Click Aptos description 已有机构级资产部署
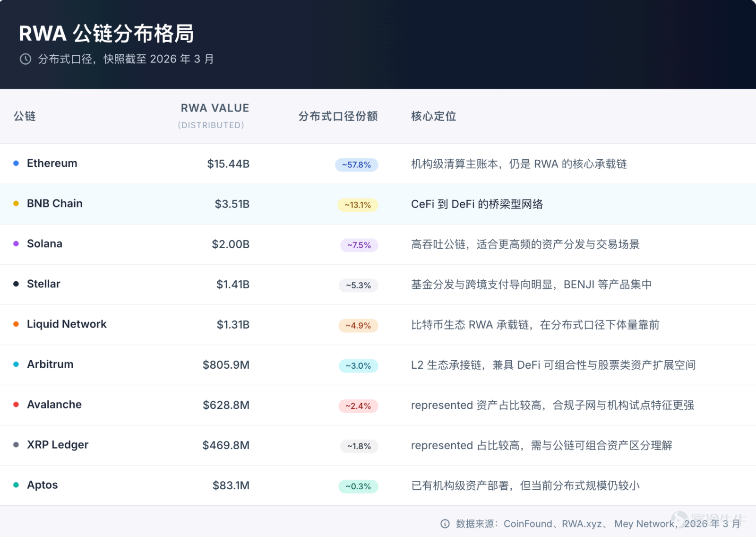This screenshot has height=537, width=756. [x=525, y=485]
